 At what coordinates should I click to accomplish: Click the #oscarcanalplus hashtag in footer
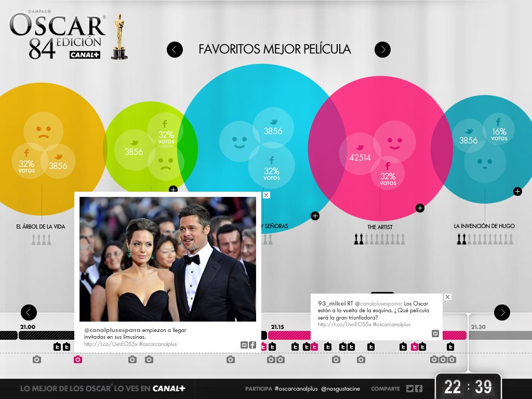tap(296, 389)
